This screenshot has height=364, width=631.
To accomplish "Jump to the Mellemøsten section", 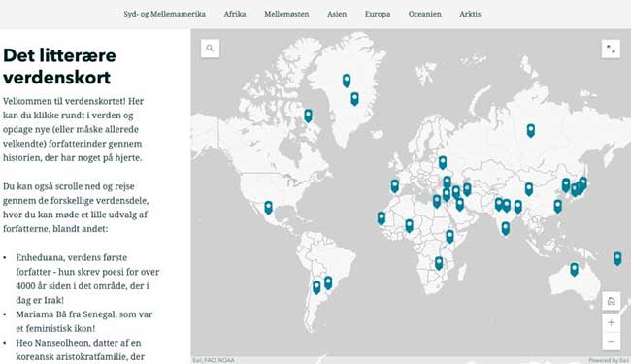I will click(x=286, y=14).
